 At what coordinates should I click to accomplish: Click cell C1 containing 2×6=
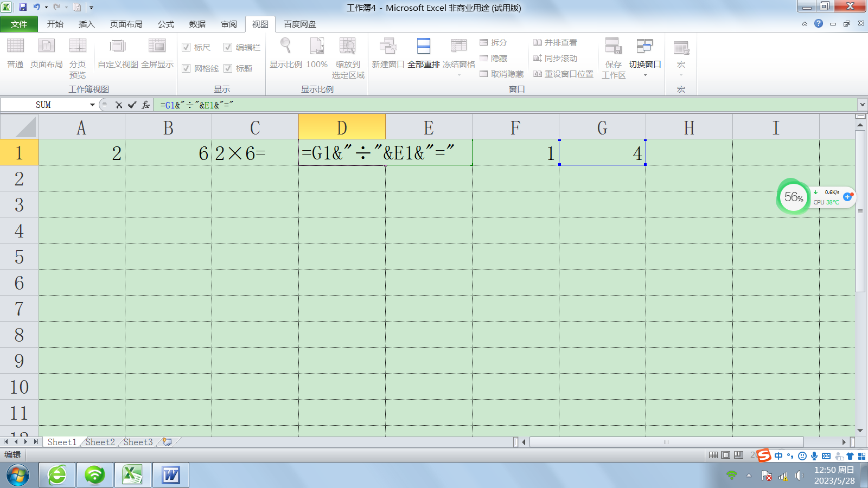255,153
